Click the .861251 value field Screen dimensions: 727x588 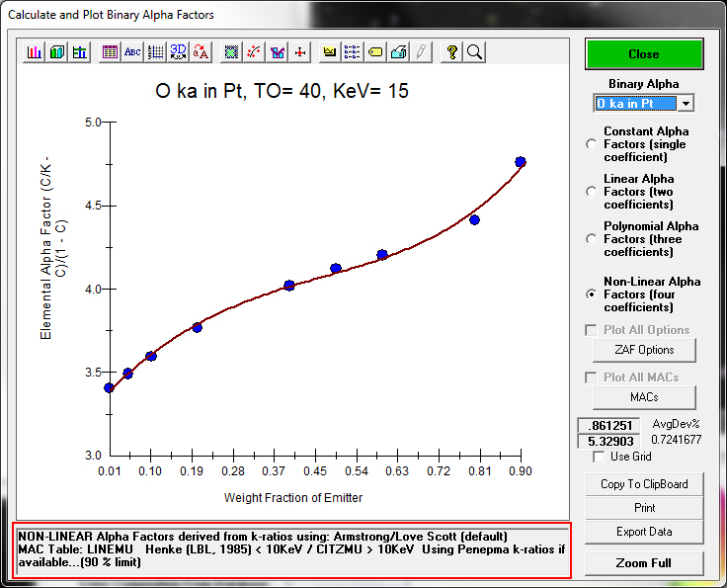(x=608, y=425)
